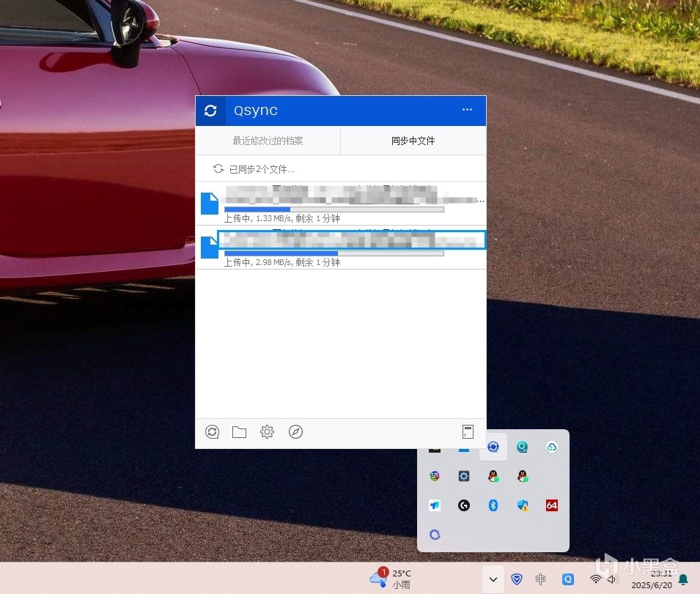Click the NAS device icon in Qsync footer
This screenshot has width=700, height=594.
tap(467, 432)
